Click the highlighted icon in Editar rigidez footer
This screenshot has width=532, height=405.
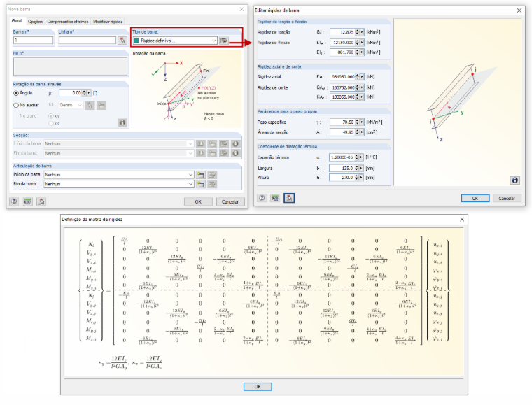pyautogui.click(x=288, y=198)
